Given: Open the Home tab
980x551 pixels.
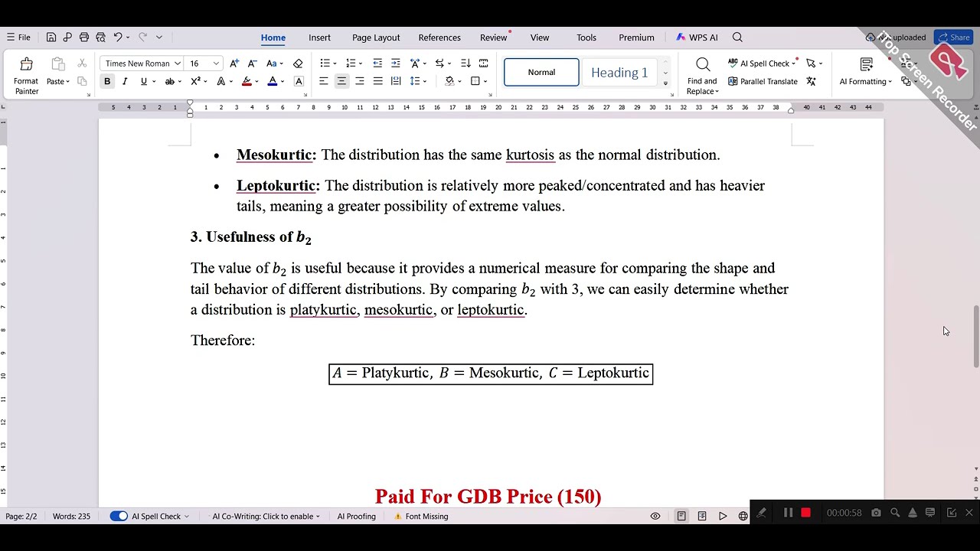Looking at the screenshot, I should tap(273, 37).
